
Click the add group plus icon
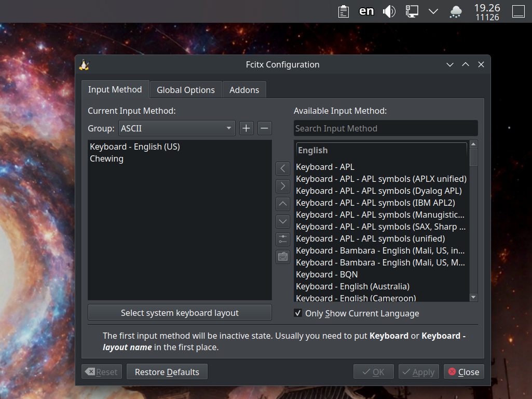click(x=247, y=128)
